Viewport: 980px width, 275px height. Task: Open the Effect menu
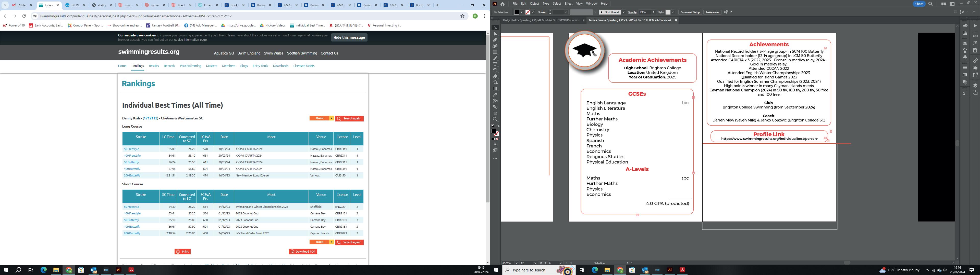pos(568,4)
